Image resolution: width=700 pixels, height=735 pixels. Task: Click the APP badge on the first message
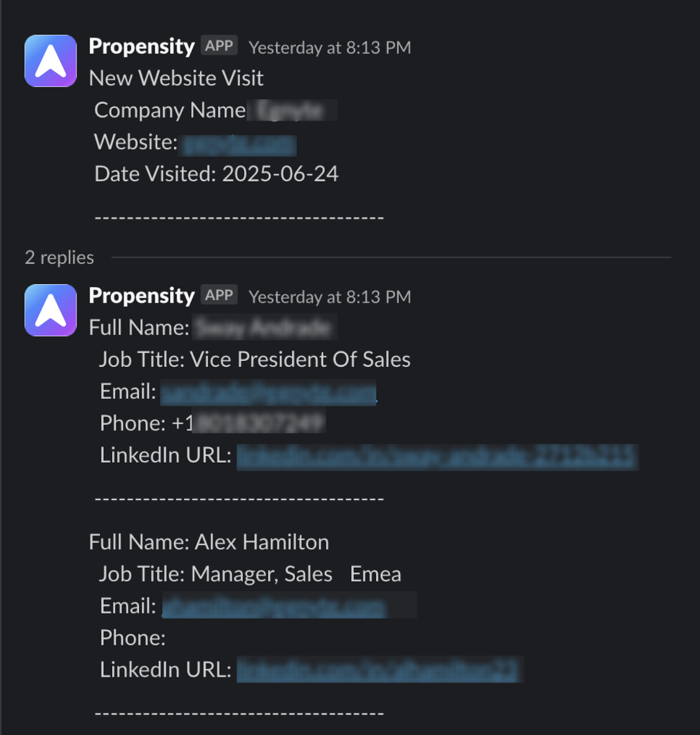(x=219, y=45)
